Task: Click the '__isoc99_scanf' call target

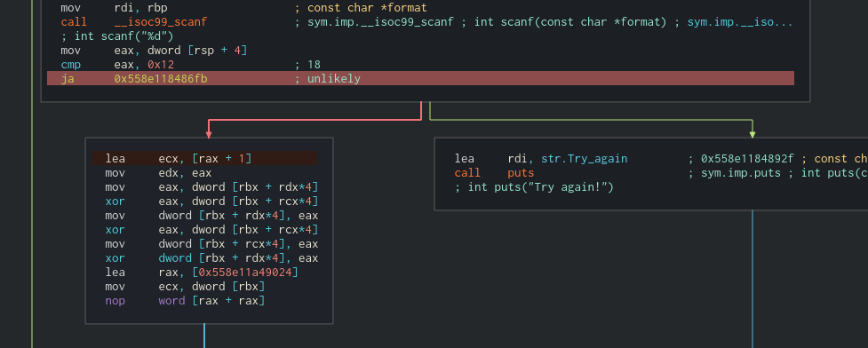Action: 161,22
